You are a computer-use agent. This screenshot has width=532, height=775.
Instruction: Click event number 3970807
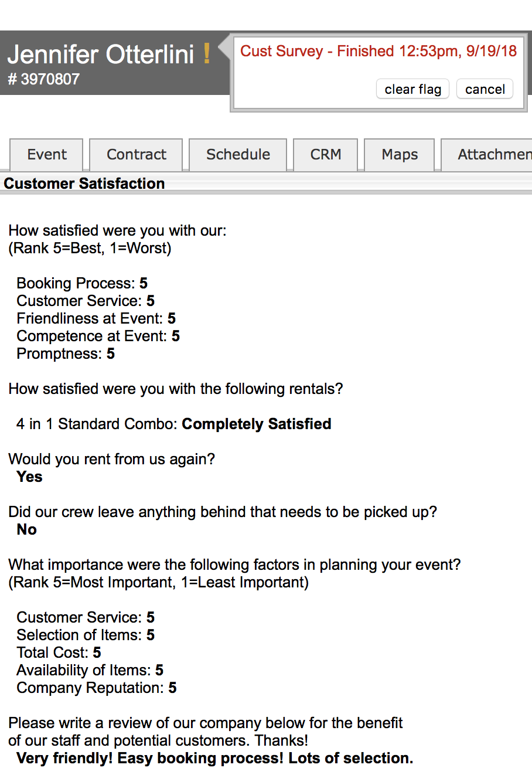click(44, 79)
